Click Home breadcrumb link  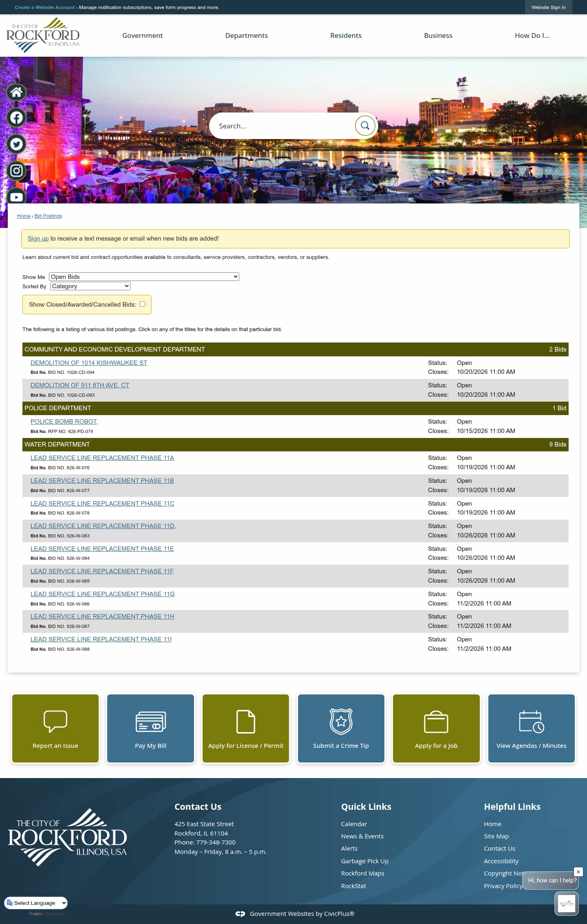pos(24,216)
